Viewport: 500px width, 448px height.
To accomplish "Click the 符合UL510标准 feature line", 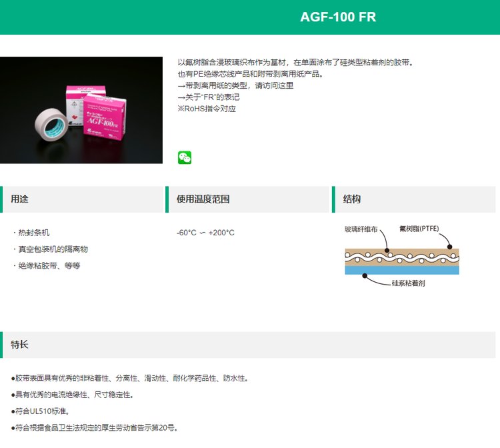I will pyautogui.click(x=40, y=411).
